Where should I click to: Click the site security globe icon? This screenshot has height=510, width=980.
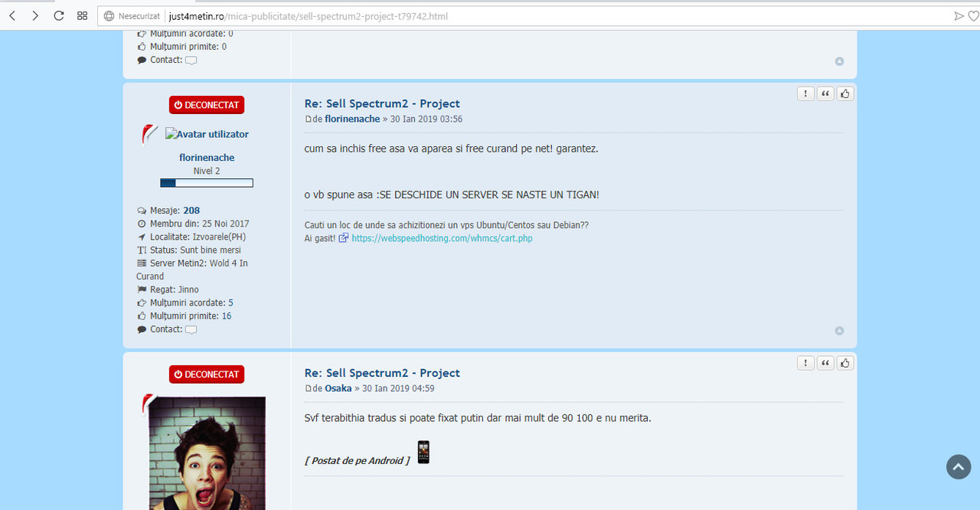[x=109, y=16]
